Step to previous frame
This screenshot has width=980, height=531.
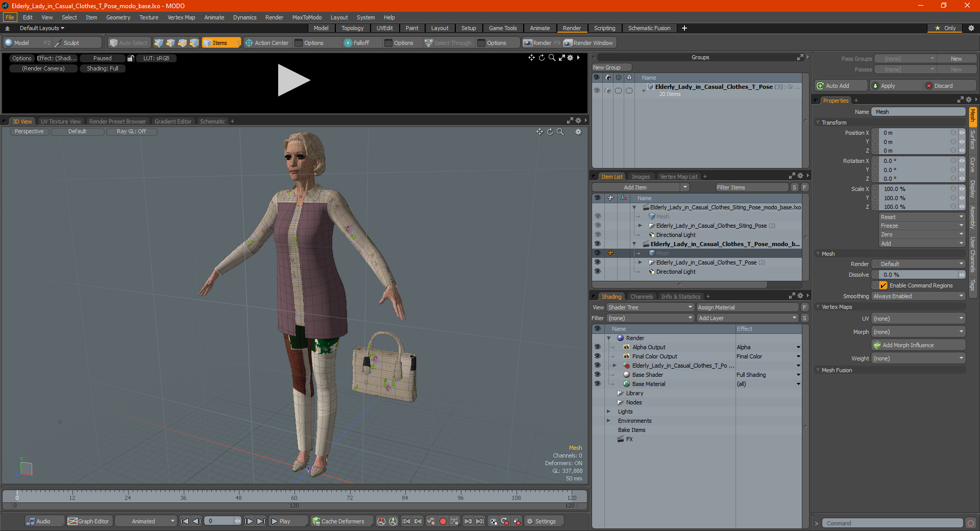[x=197, y=521]
